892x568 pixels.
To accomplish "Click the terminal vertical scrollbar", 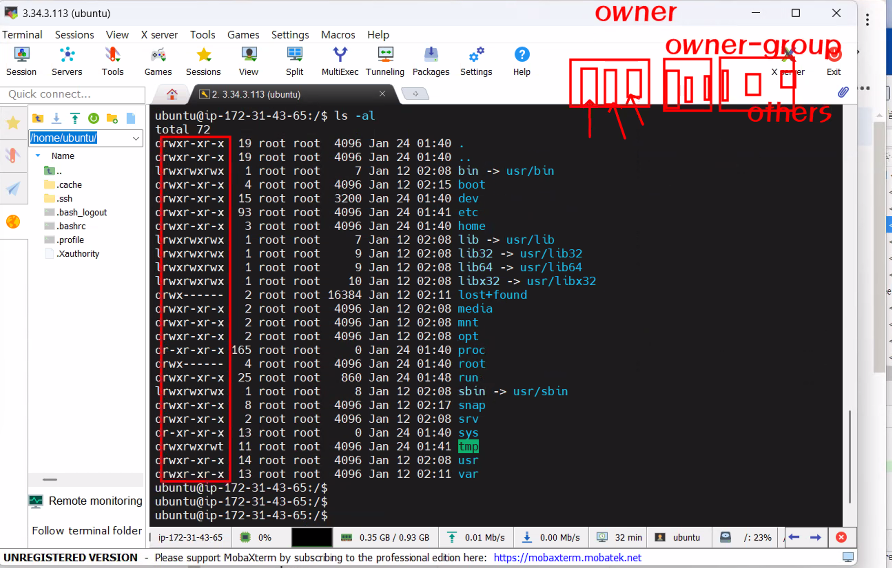I will tap(849, 455).
